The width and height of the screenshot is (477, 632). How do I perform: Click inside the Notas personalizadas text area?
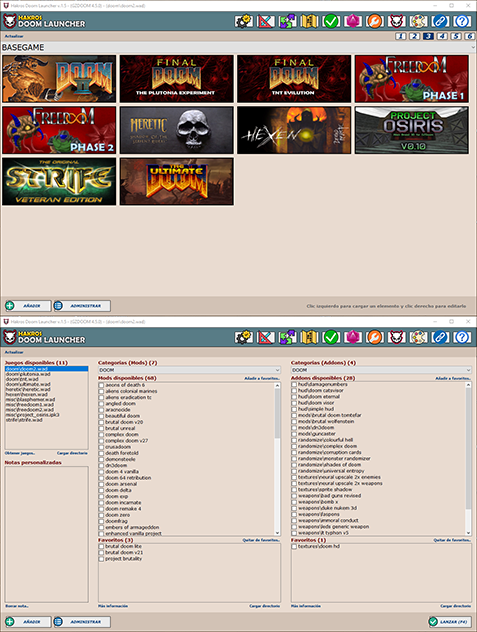pos(46,534)
